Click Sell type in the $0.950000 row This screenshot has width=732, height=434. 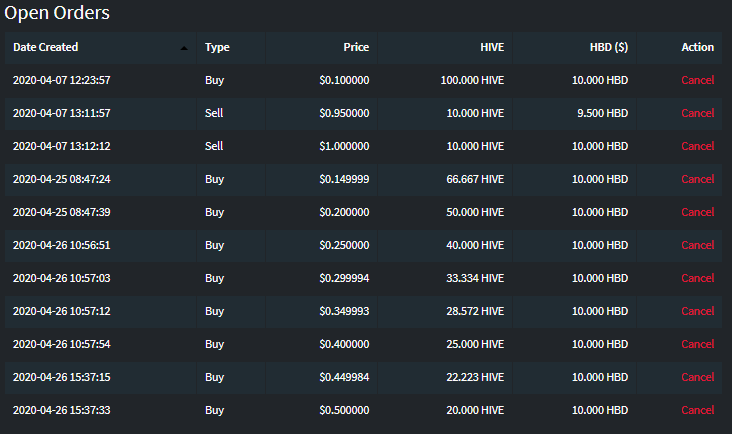pyautogui.click(x=214, y=113)
